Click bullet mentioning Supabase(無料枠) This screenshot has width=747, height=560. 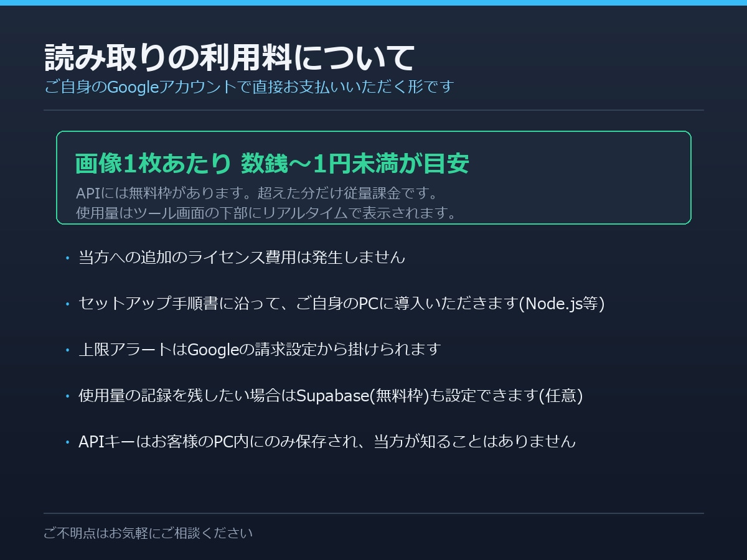[x=331, y=395]
